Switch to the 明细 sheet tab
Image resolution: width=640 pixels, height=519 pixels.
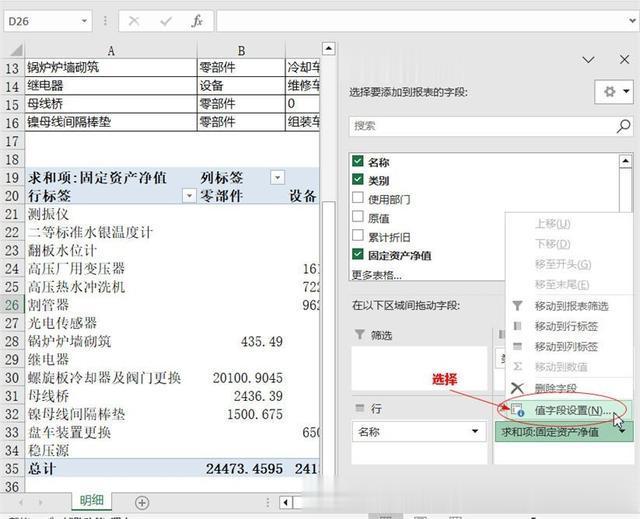click(x=91, y=501)
